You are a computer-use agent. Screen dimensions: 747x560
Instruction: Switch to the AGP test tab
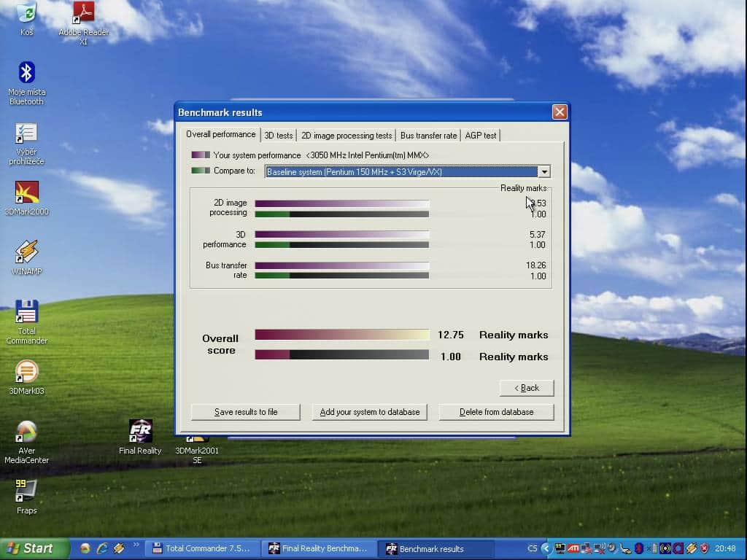click(480, 136)
